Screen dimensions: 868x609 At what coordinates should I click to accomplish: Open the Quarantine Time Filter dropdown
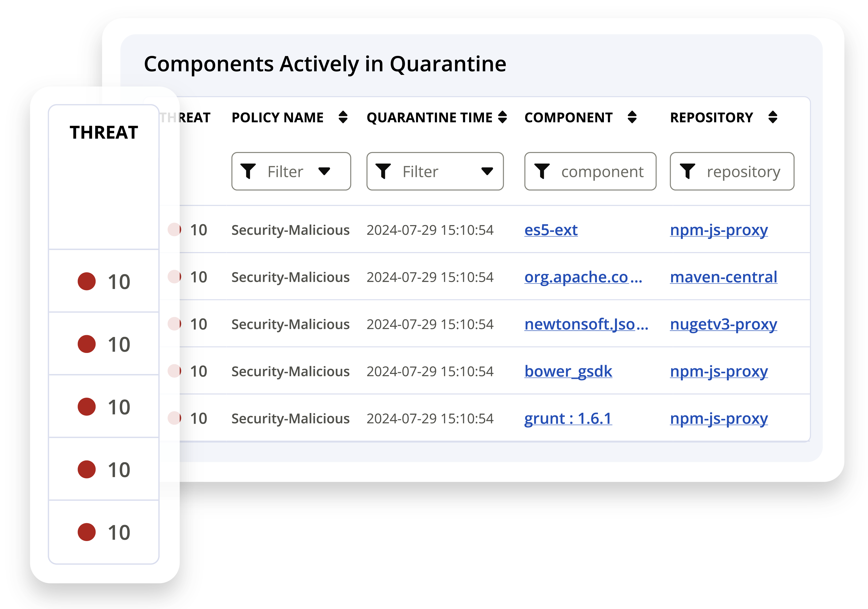point(434,171)
